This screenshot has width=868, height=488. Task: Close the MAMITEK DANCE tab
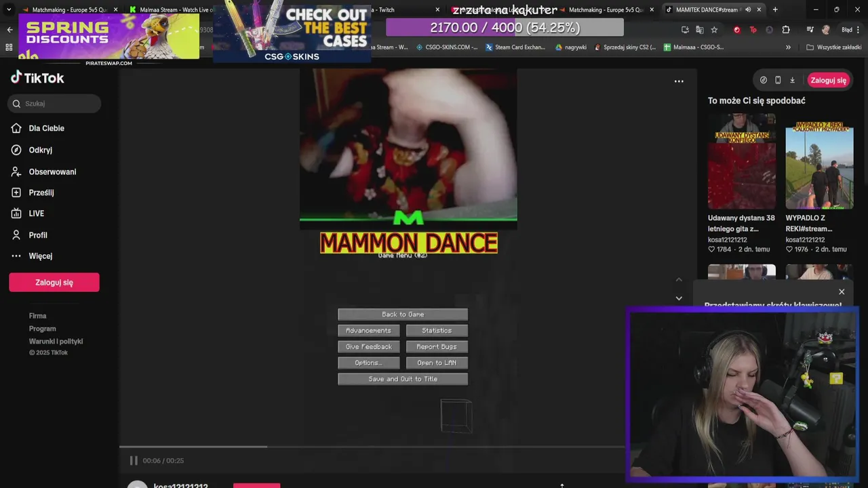click(759, 9)
